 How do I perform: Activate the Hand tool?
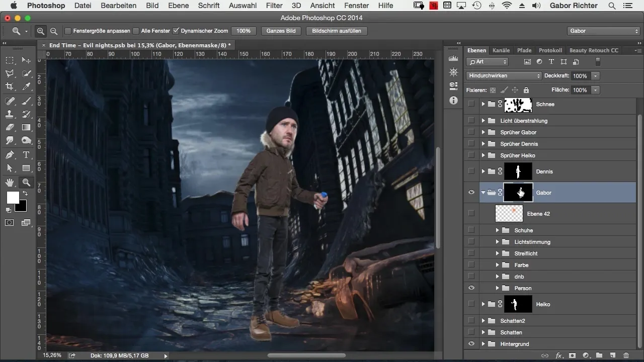tap(10, 182)
